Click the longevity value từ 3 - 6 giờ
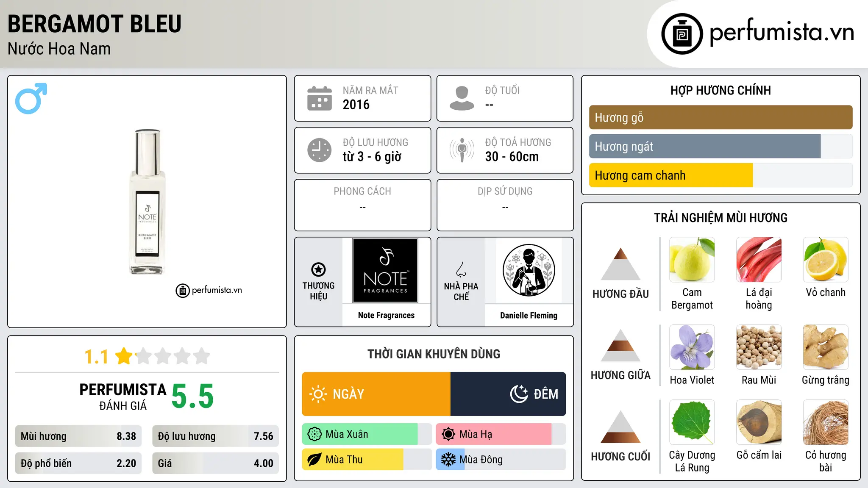The image size is (868, 488). pos(372,157)
